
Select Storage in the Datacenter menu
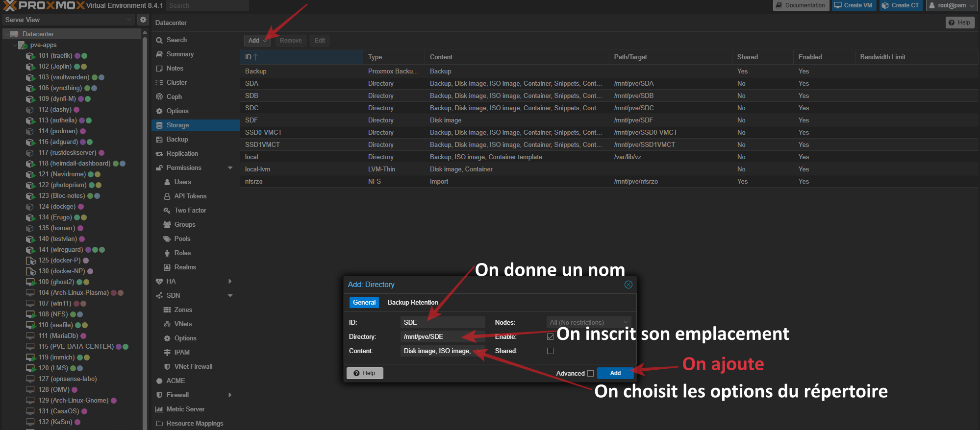pyautogui.click(x=177, y=125)
